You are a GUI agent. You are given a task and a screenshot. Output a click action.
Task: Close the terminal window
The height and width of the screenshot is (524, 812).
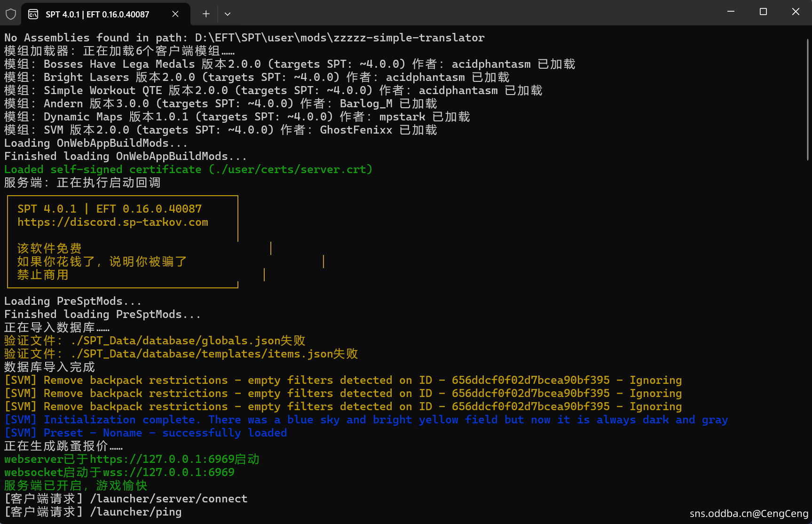coord(796,12)
